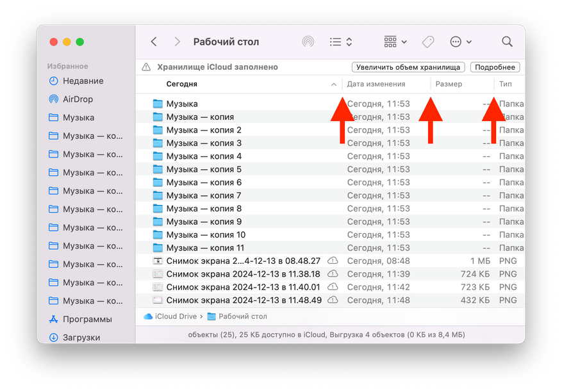The width and height of the screenshot is (562, 392).
Task: Sort by 'Тип' column header
Action: (506, 84)
